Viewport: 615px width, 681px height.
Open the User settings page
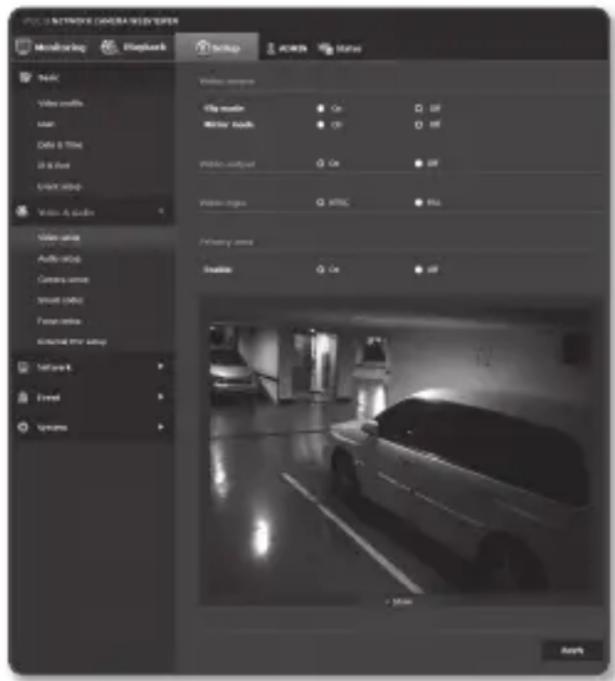pos(46,124)
